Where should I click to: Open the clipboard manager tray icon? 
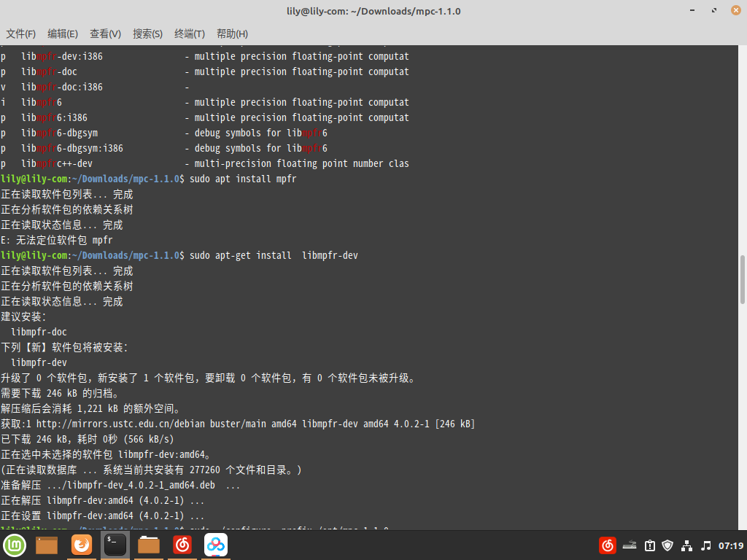(649, 545)
